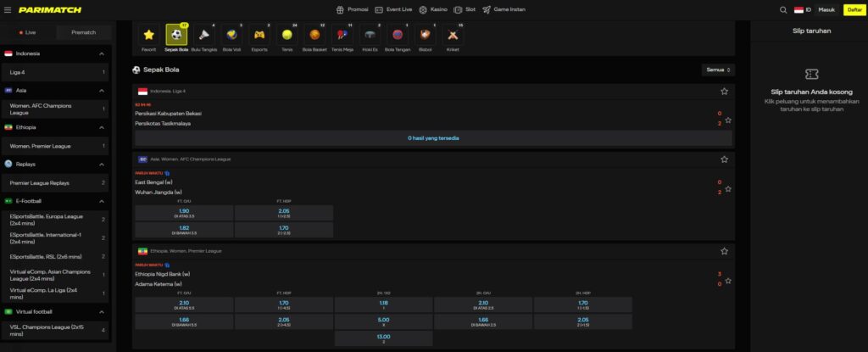
Task: Open Virtual eComp. La Liga sidebar item
Action: pyautogui.click(x=57, y=293)
